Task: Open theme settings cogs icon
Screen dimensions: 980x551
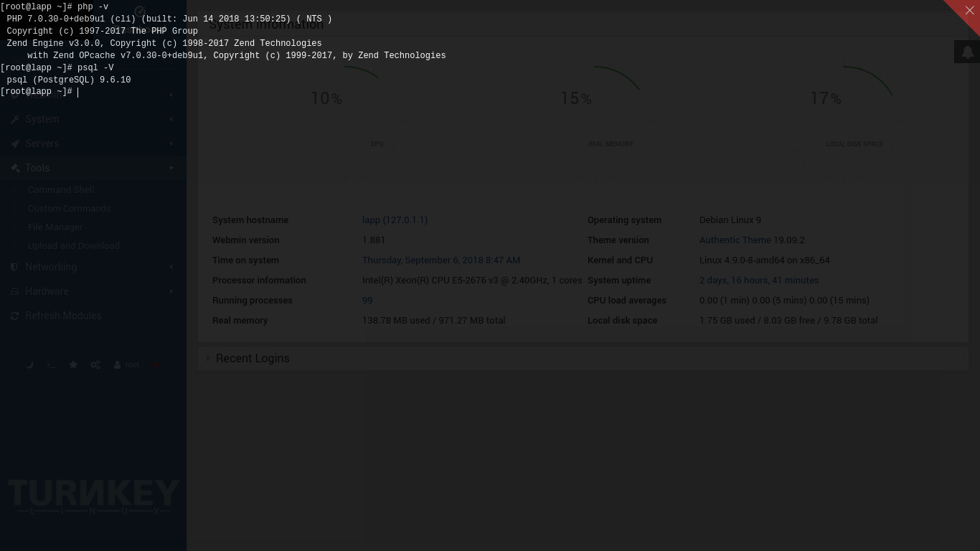Action: click(x=95, y=364)
